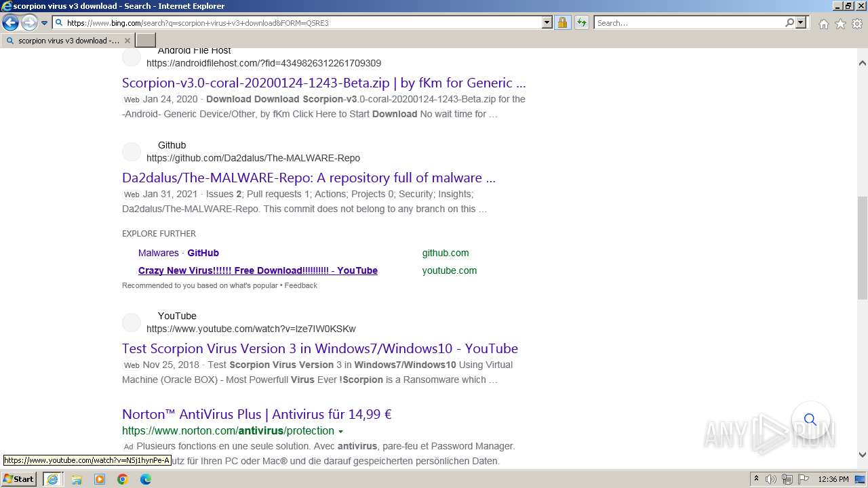Launch Chrome from the taskbar

tap(123, 479)
